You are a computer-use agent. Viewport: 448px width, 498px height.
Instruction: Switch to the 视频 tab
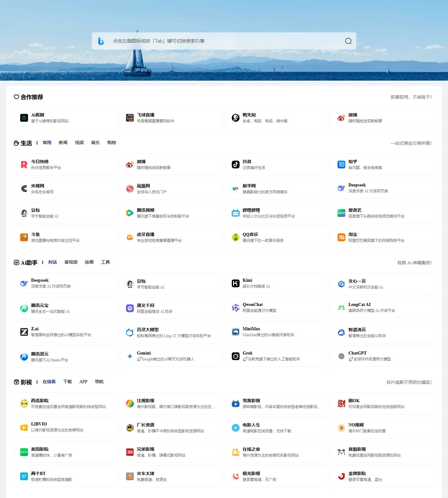pos(79,143)
